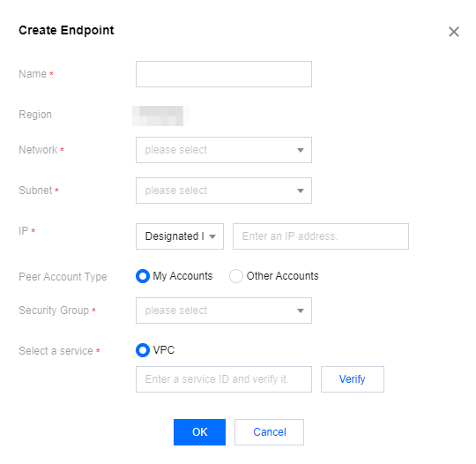Close the Create Endpoint dialog with X
This screenshot has width=476, height=464.
(x=454, y=32)
